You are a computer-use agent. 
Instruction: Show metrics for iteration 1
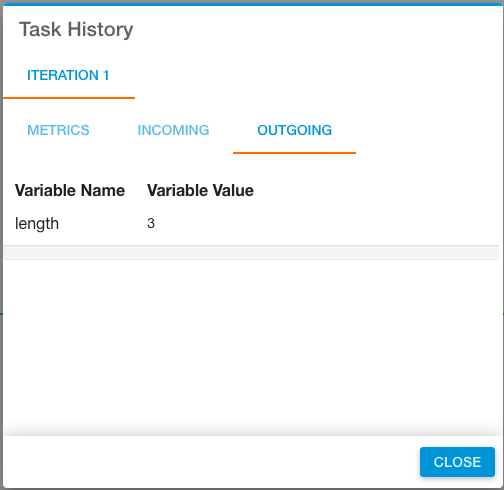pos(58,130)
